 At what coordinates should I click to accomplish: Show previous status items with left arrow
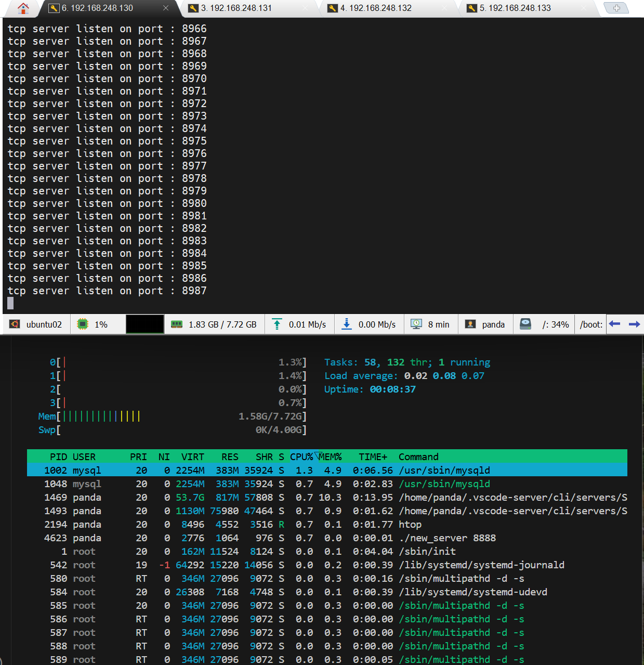point(614,324)
